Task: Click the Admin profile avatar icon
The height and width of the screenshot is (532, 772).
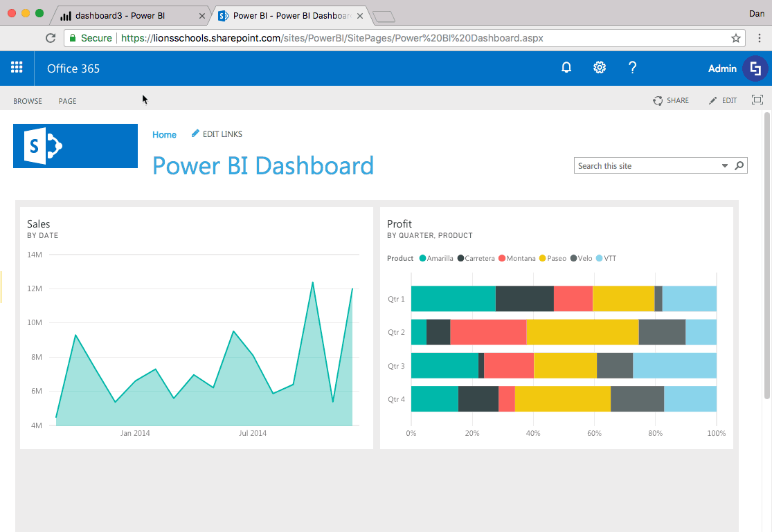Action: 755,68
